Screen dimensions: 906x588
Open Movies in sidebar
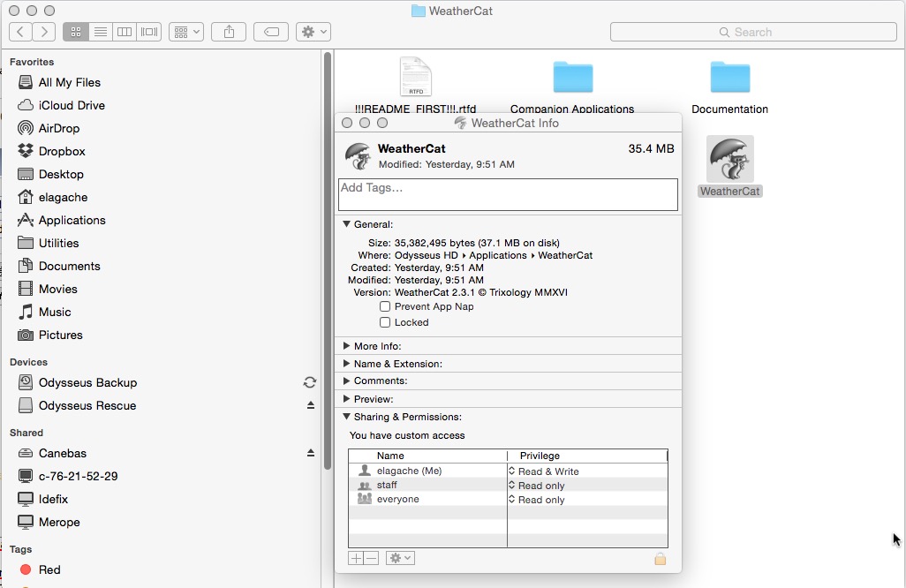[x=57, y=289]
